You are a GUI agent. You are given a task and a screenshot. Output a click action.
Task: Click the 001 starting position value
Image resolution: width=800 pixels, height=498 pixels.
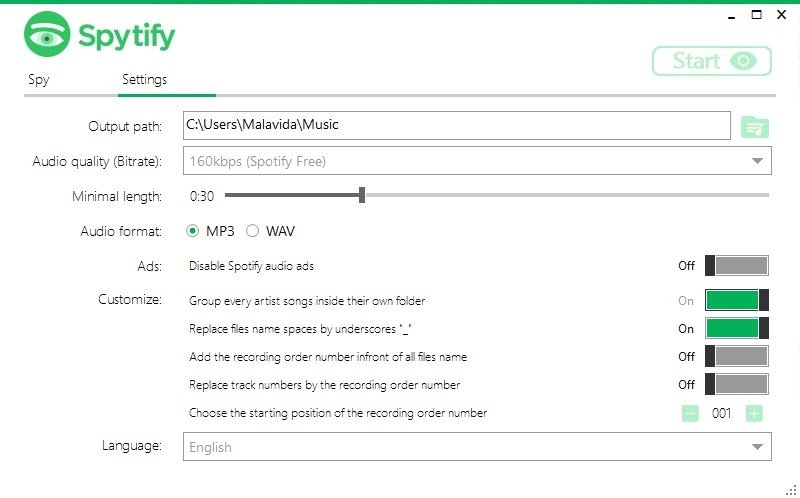tap(721, 413)
